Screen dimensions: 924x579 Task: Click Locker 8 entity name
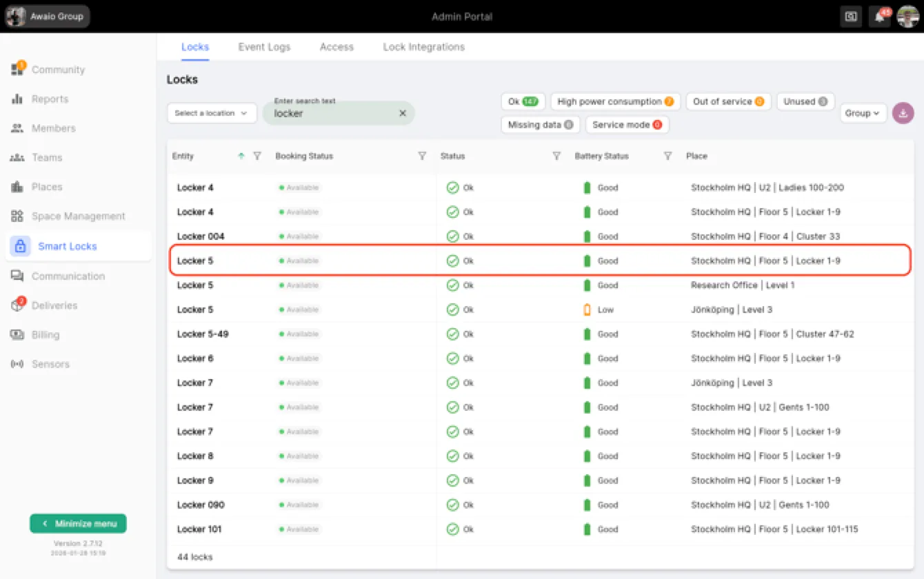[x=195, y=456]
